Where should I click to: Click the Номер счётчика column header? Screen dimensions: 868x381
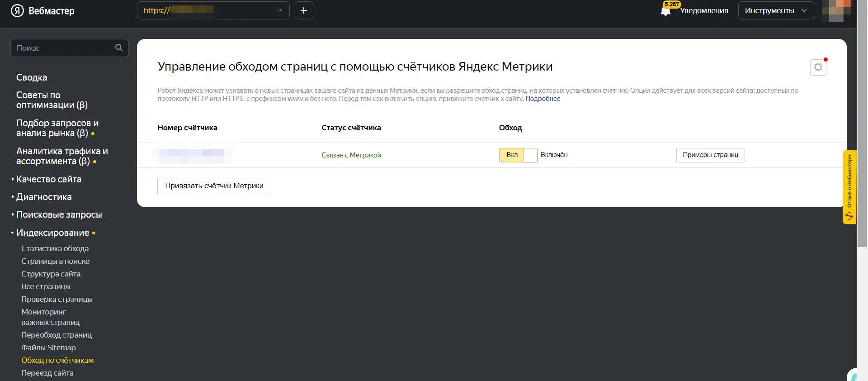click(x=188, y=128)
